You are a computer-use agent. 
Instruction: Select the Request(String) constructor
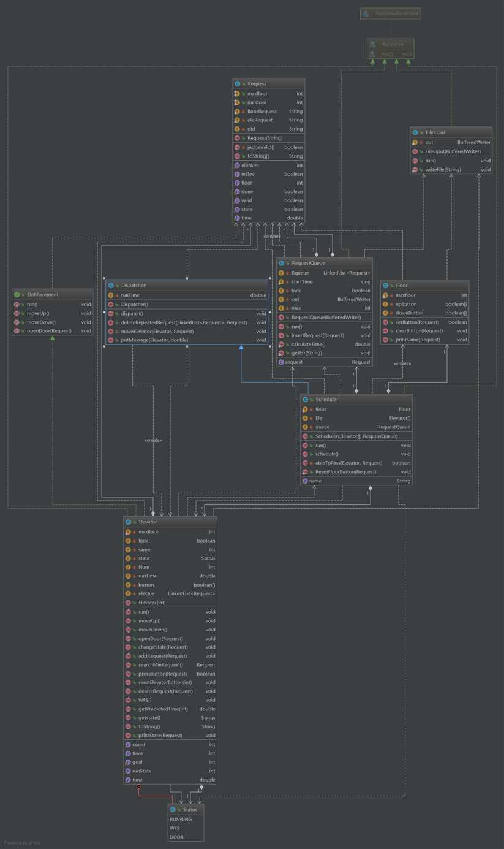tap(268, 138)
